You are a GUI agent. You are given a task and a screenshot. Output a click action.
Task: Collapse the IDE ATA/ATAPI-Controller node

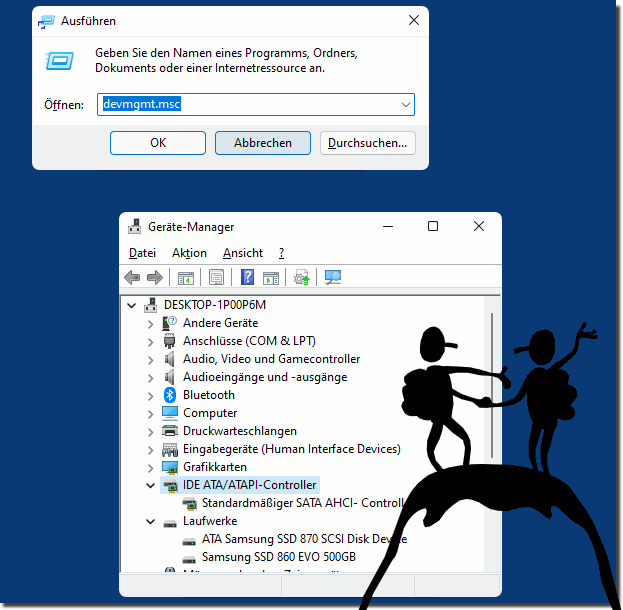pyautogui.click(x=150, y=485)
